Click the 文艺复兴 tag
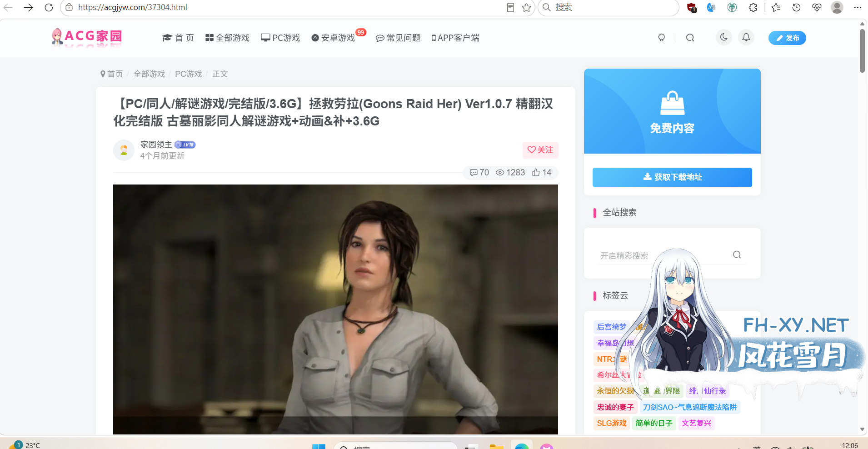 (x=696, y=423)
